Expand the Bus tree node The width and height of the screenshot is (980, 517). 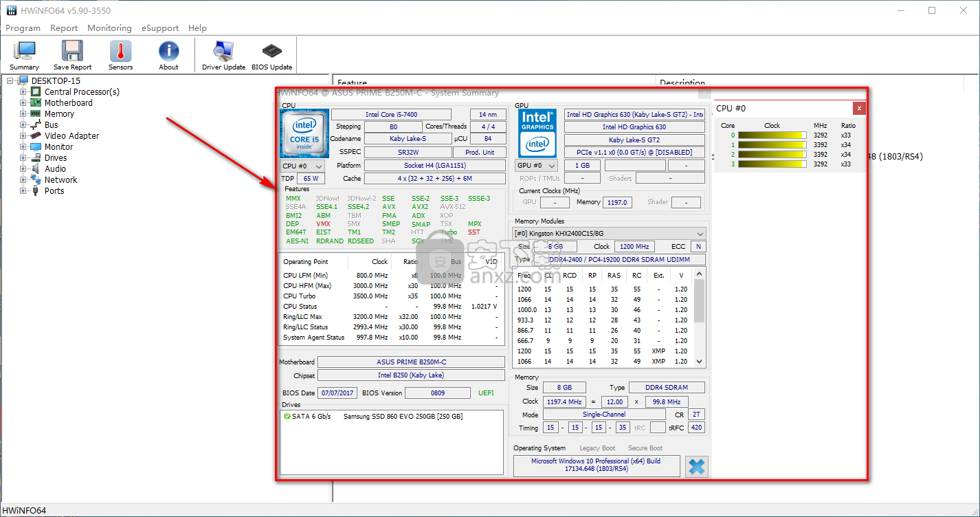[x=23, y=124]
